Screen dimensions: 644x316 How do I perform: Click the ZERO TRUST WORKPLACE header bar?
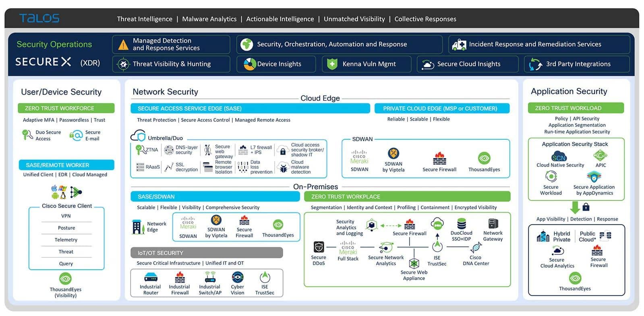click(407, 196)
